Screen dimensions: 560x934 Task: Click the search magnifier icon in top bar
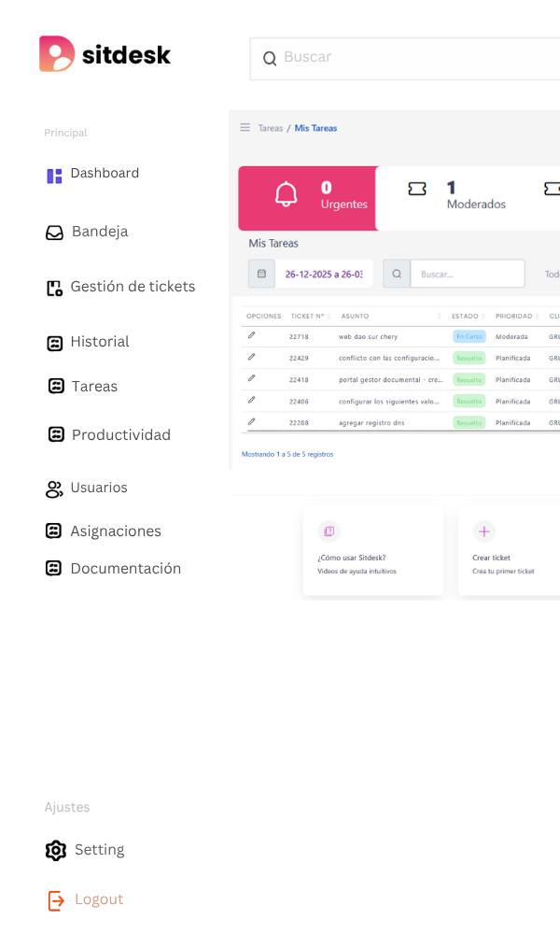click(x=270, y=59)
